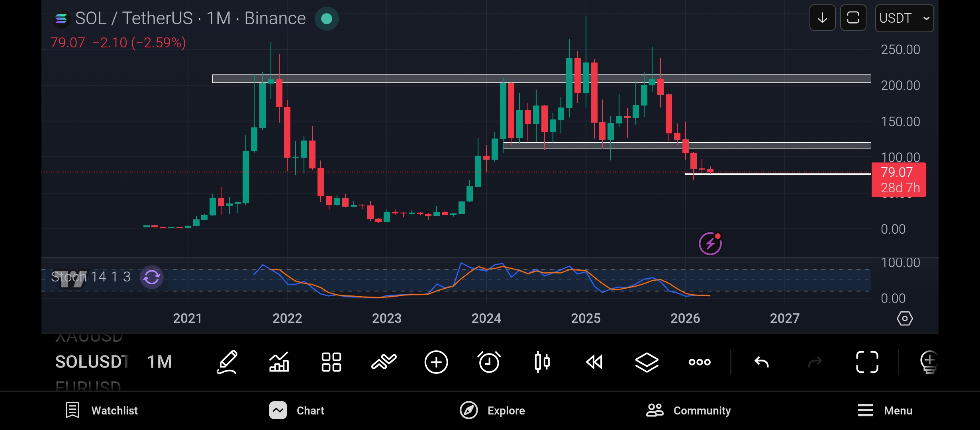
Task: Redo the chart action
Action: [815, 362]
